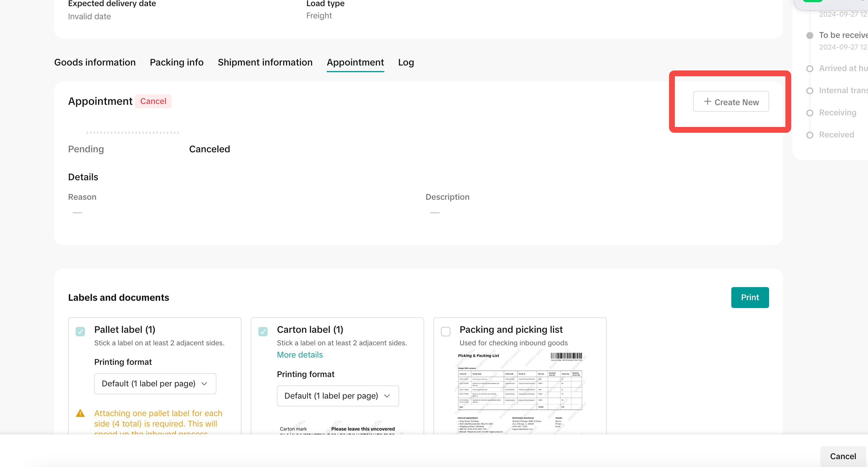Check the Packing and picking list checkbox

coord(445,331)
